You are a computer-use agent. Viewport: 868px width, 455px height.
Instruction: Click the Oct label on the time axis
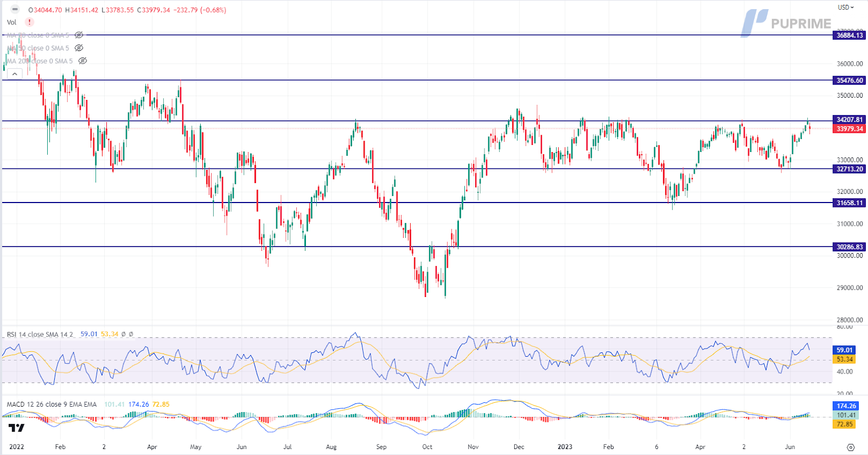(x=427, y=447)
